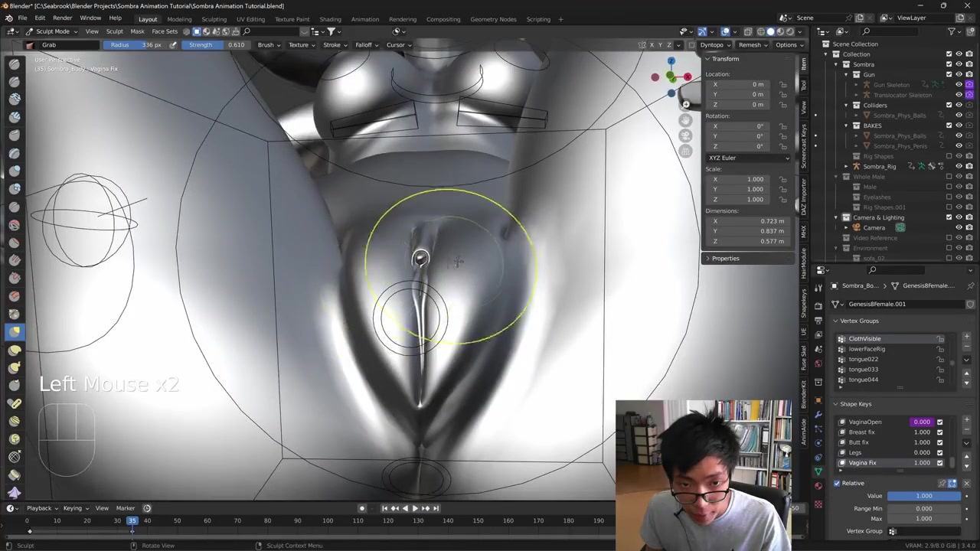Viewport: 980px width, 551px height.
Task: Click the auto keying record button
Action: point(362,508)
